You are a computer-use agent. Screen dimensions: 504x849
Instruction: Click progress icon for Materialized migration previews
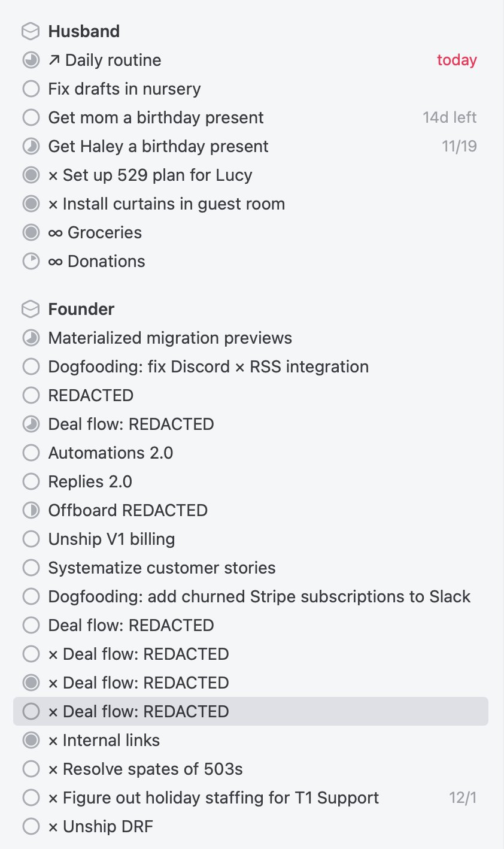coord(31,338)
